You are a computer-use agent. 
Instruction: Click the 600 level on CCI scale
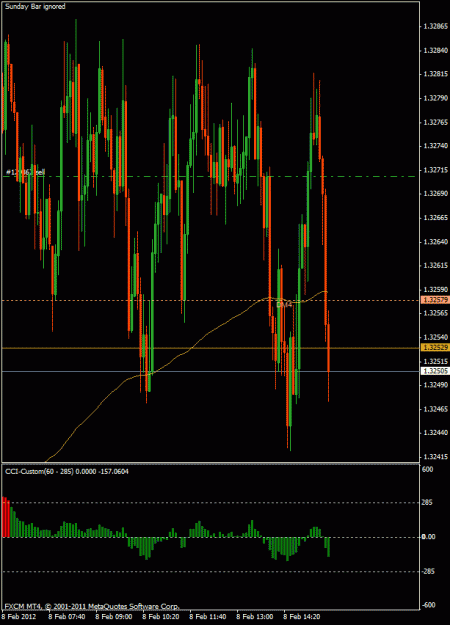tap(428, 470)
